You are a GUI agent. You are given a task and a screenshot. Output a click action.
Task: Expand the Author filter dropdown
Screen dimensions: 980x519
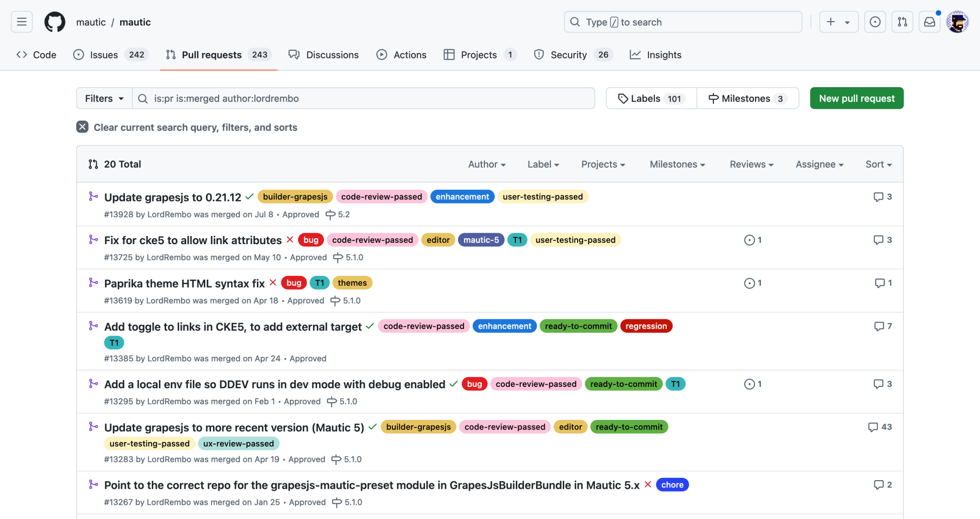point(487,164)
